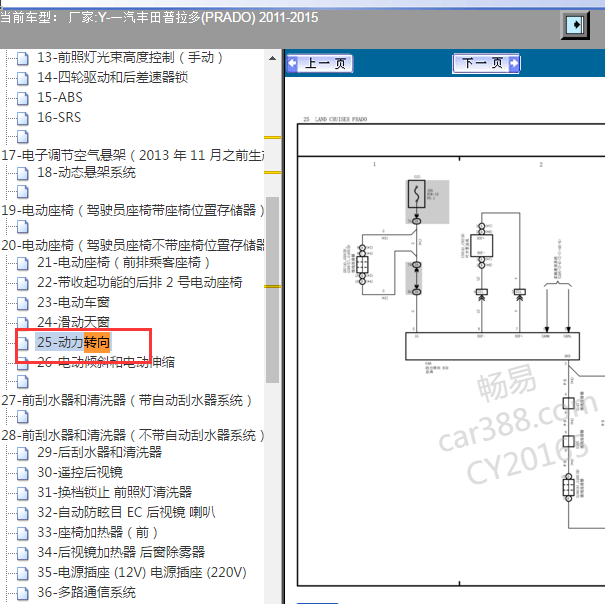Image resolution: width=605 pixels, height=604 pixels.
Task: Go to previous page with 上一页 button
Action: [x=320, y=63]
